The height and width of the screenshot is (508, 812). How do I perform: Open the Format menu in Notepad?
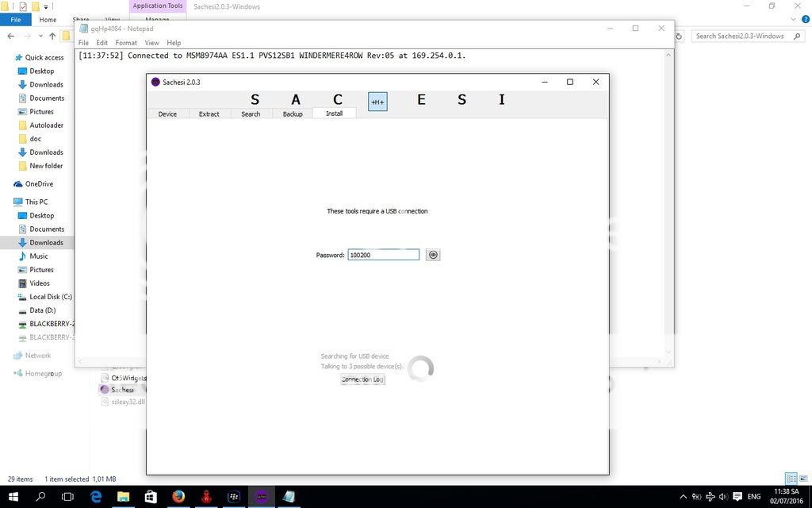click(x=126, y=43)
